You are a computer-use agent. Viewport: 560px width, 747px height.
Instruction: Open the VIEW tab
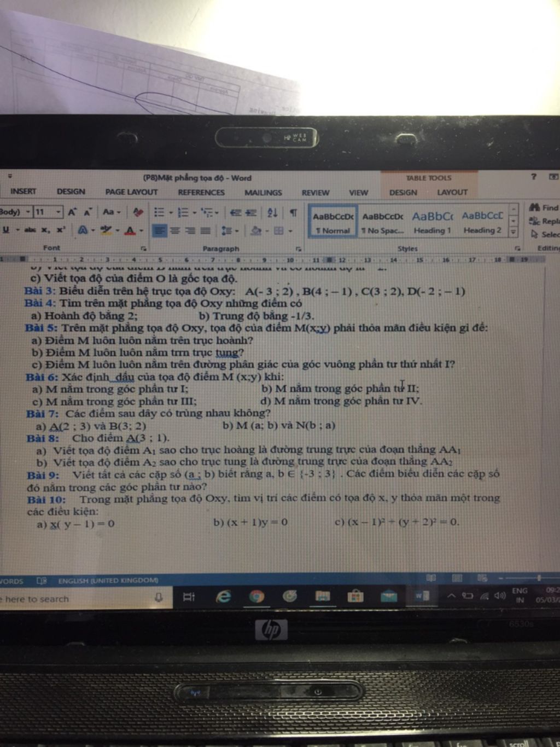(359, 193)
